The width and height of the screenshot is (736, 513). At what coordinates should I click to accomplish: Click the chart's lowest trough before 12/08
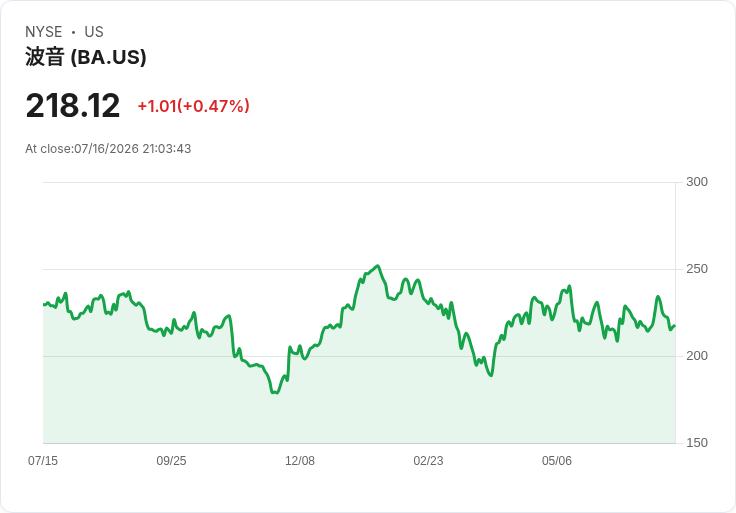click(x=275, y=392)
